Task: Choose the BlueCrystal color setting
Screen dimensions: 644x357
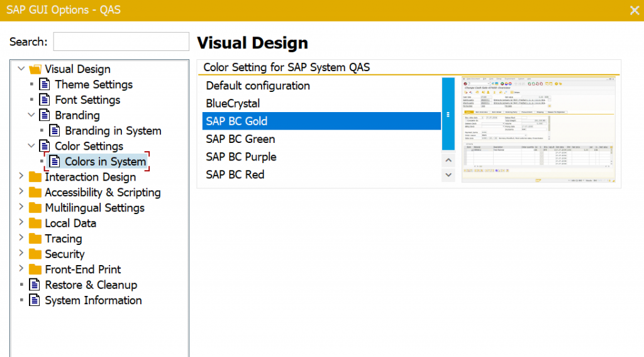Action: (x=233, y=103)
